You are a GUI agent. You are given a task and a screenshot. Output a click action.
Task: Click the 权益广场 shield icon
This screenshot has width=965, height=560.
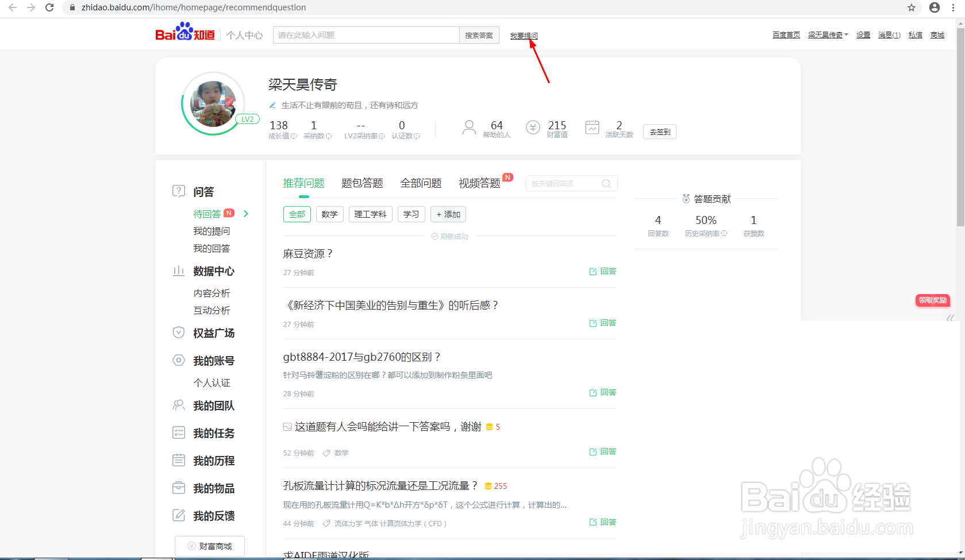coord(179,333)
